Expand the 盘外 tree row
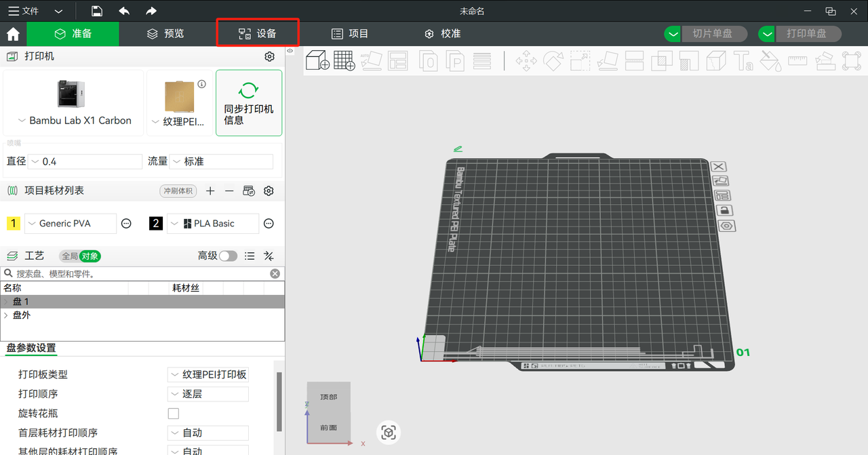 click(x=6, y=315)
